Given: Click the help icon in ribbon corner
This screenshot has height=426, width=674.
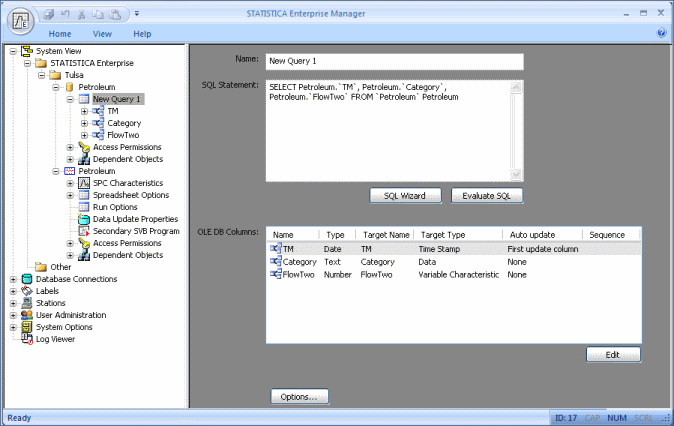Looking at the screenshot, I should (x=662, y=33).
